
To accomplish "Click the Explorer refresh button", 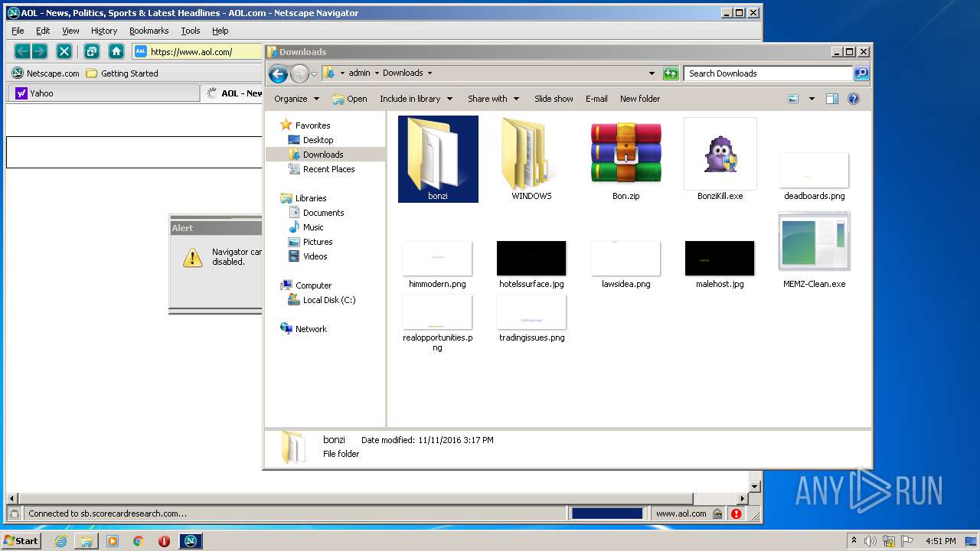I will (671, 73).
